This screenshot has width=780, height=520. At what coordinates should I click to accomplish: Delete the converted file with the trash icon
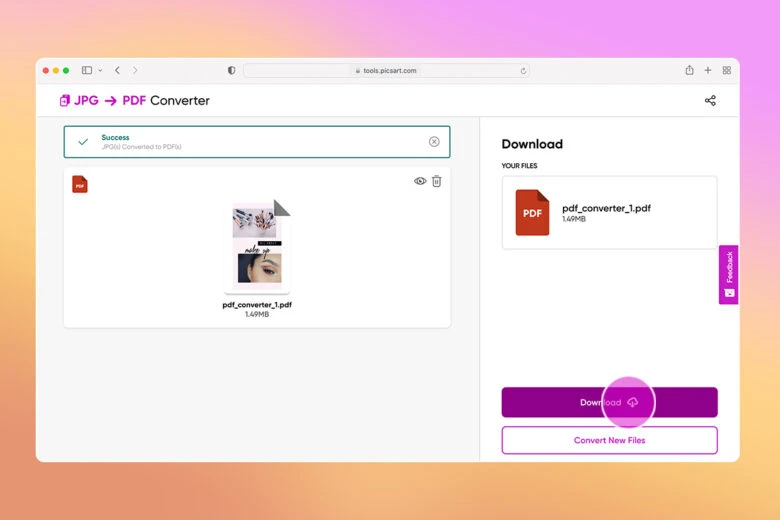click(x=437, y=181)
